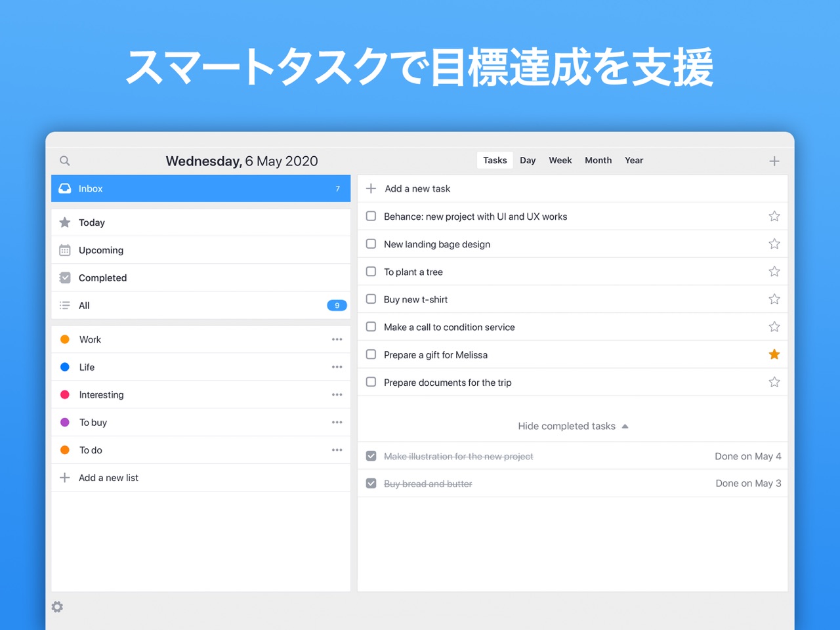The height and width of the screenshot is (630, 840).
Task: Check off To plant a tree
Action: click(x=371, y=271)
